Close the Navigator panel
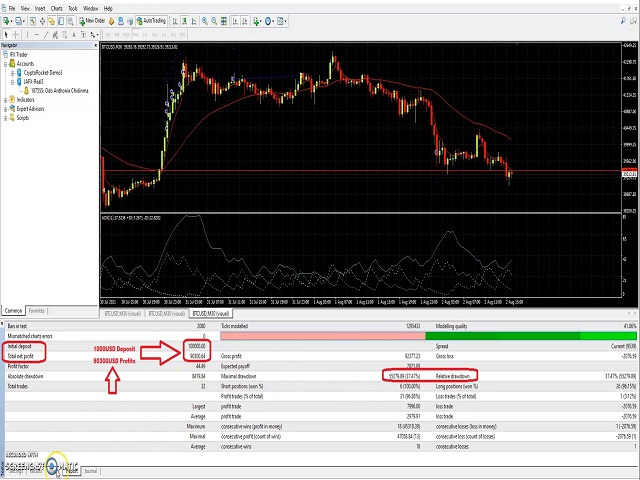640x480 pixels. click(96, 45)
